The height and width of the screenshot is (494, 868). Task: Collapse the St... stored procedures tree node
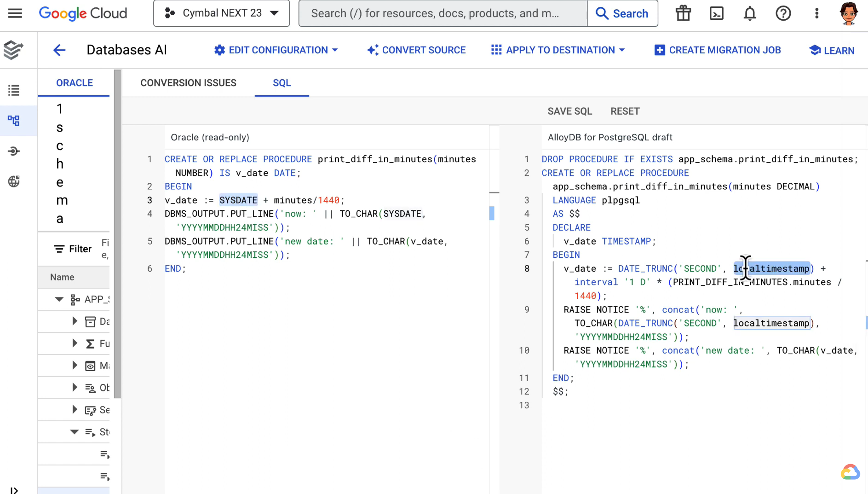tap(74, 432)
